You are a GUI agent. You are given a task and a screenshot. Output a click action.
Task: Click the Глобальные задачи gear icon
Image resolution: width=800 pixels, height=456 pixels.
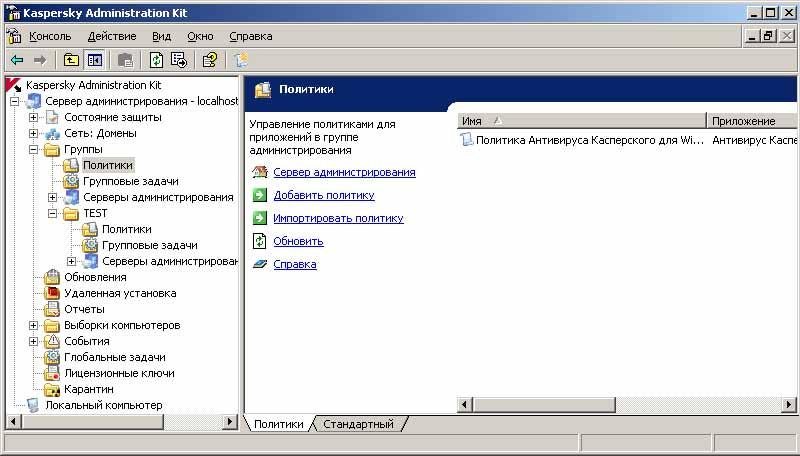52,357
